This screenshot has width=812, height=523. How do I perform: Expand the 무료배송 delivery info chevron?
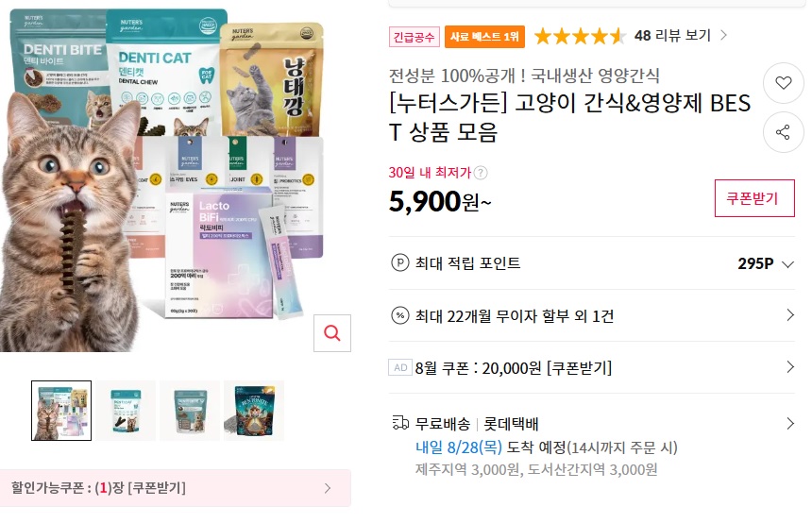pyautogui.click(x=790, y=423)
